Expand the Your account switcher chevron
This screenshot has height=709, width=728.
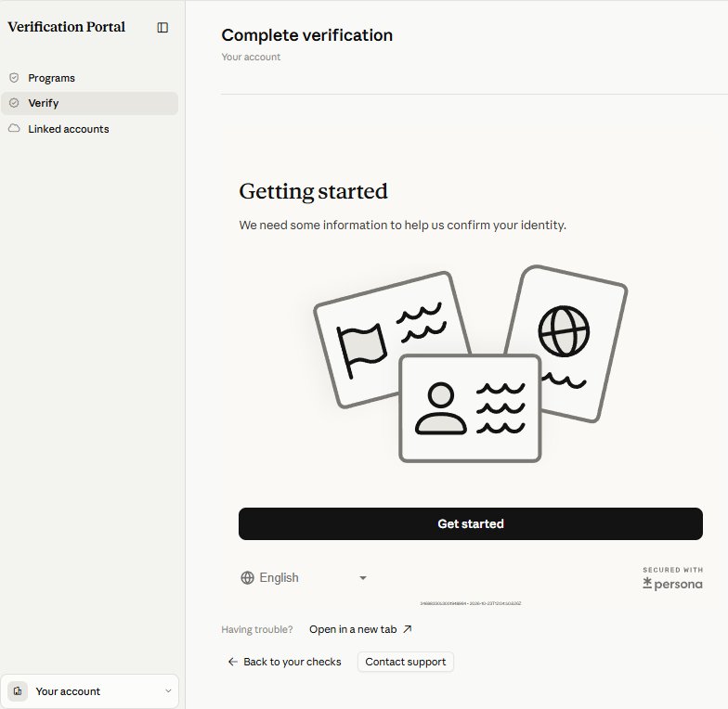point(168,690)
